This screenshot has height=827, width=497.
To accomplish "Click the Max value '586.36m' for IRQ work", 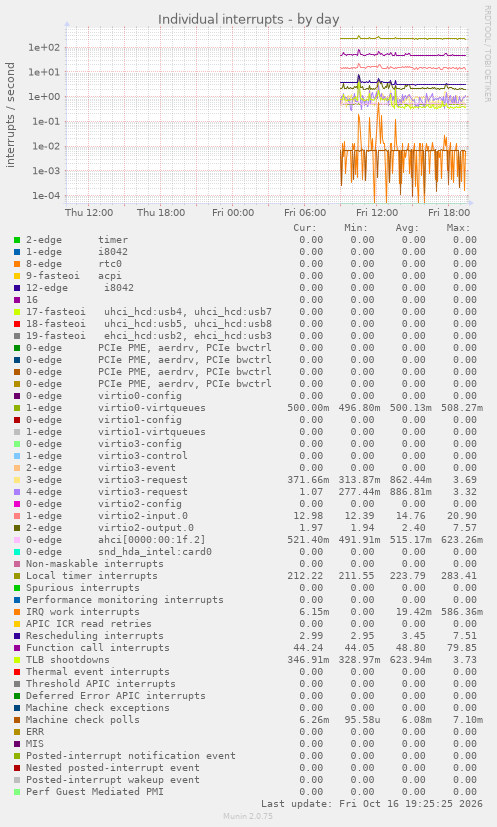I will (x=462, y=612).
